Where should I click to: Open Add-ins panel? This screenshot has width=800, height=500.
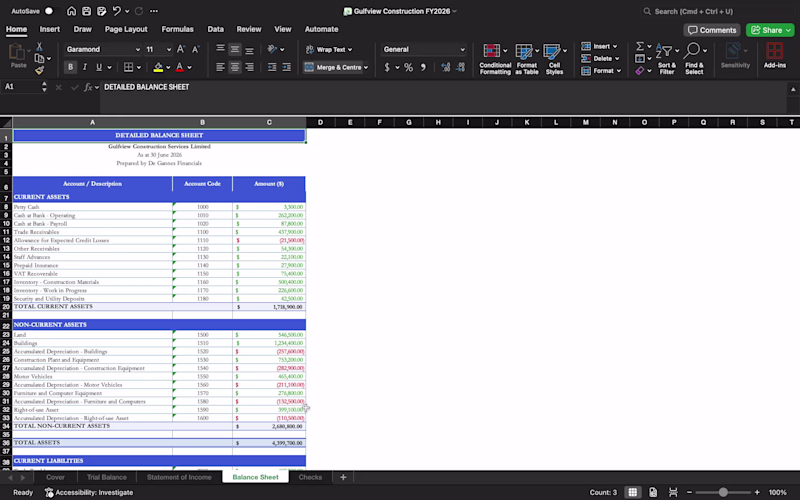coord(774,56)
